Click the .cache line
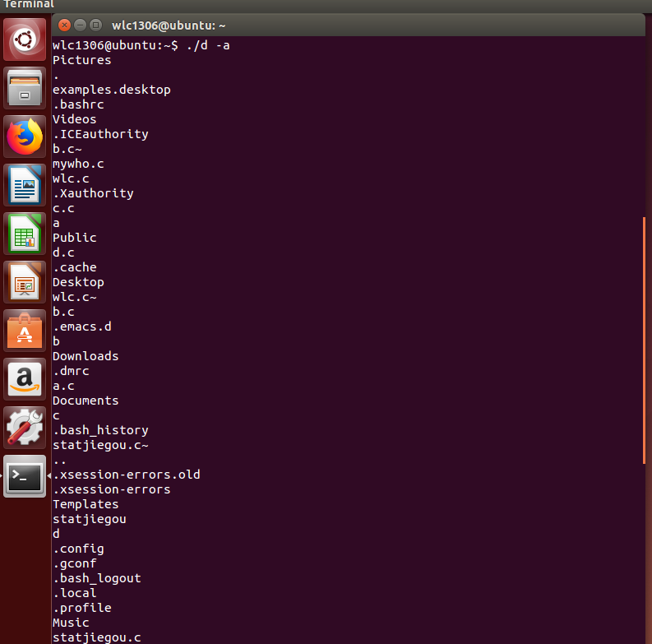Image resolution: width=652 pixels, height=644 pixels. [x=75, y=267]
